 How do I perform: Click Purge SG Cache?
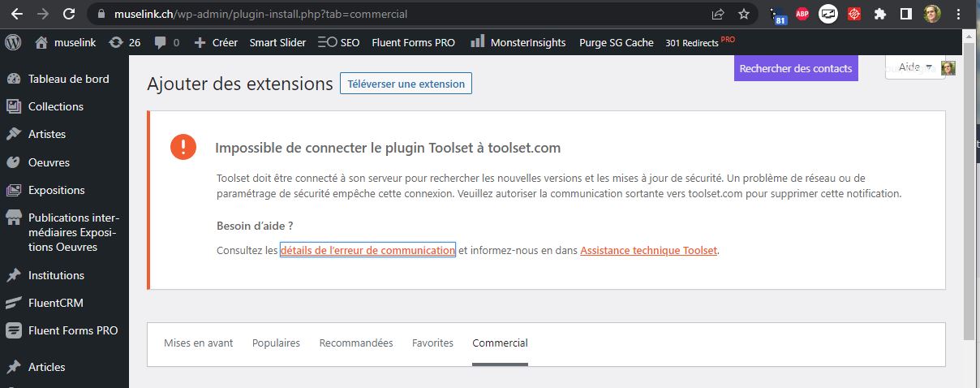[616, 42]
